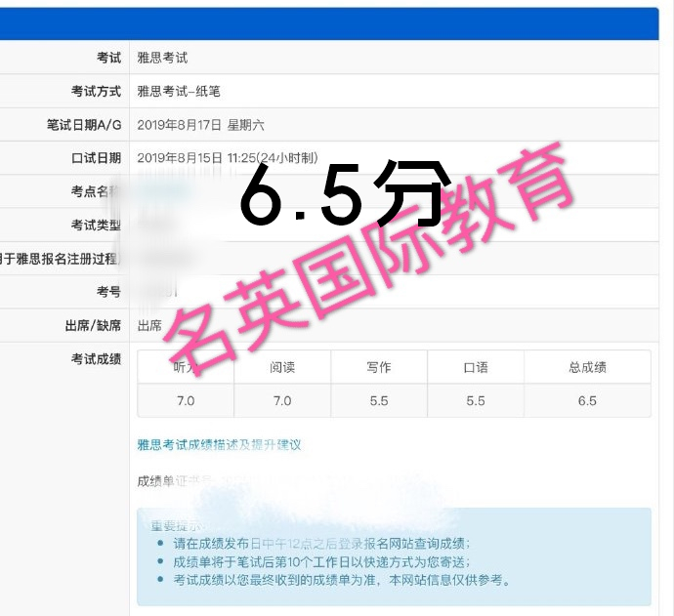Click the 考试类型 row label

(x=96, y=225)
